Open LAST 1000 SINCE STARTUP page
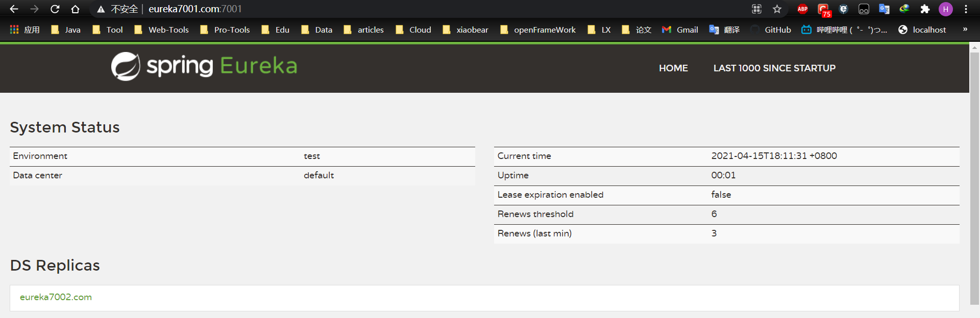Screen dimensions: 980x318 [x=774, y=68]
